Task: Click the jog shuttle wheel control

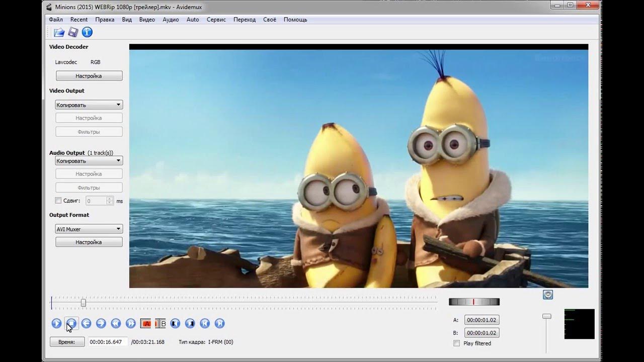Action: [x=474, y=302]
